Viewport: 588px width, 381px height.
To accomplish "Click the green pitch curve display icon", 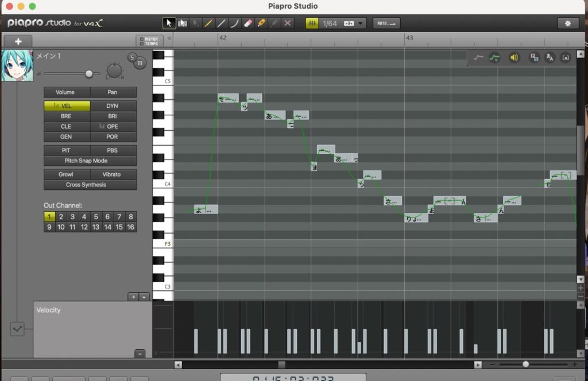I will [494, 57].
